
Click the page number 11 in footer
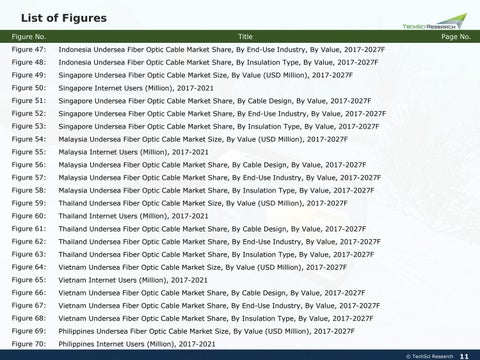tap(464, 356)
